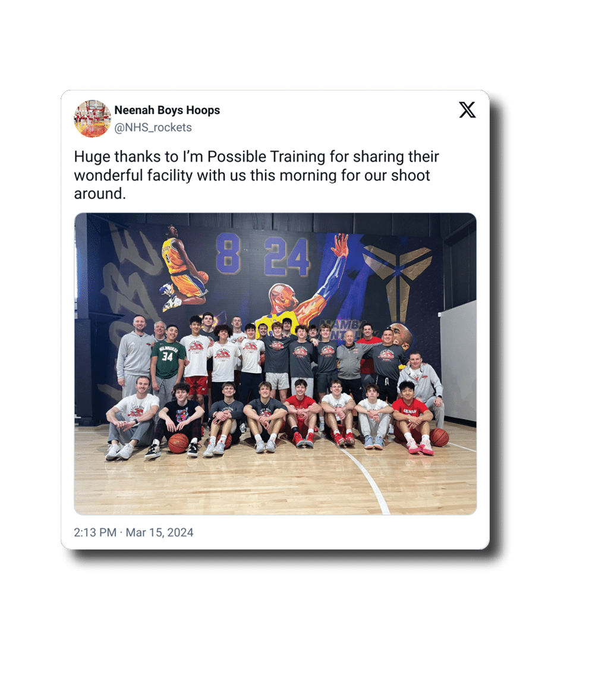Click the Mar 15, 2024 date
This screenshot has width=592, height=700.
pyautogui.click(x=159, y=532)
